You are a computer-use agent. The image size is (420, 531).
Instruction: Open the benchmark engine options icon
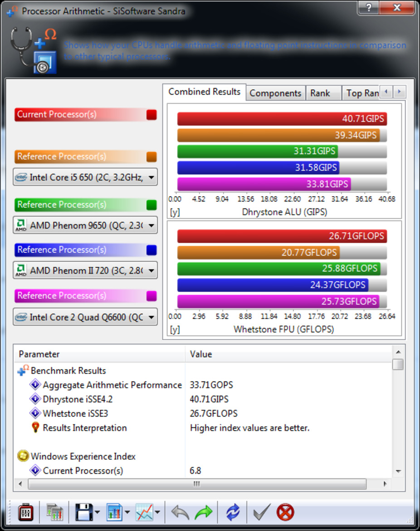[26, 512]
